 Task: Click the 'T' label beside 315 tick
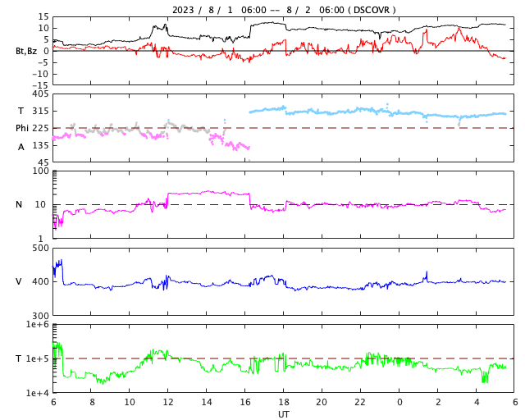pyautogui.click(x=21, y=111)
